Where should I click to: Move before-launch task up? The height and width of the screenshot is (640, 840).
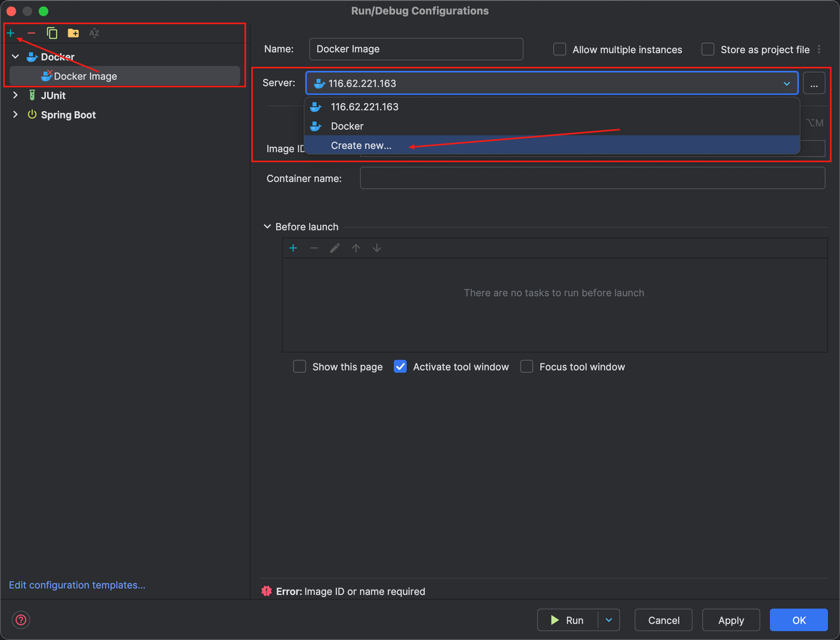coord(356,248)
